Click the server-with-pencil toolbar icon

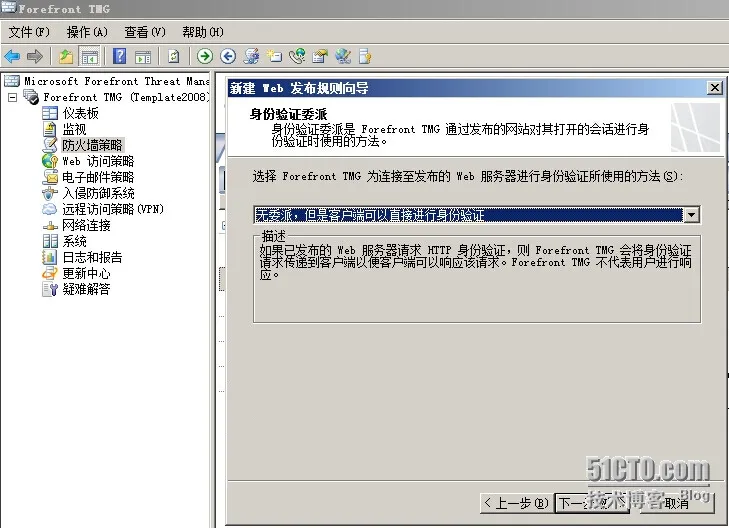252,56
